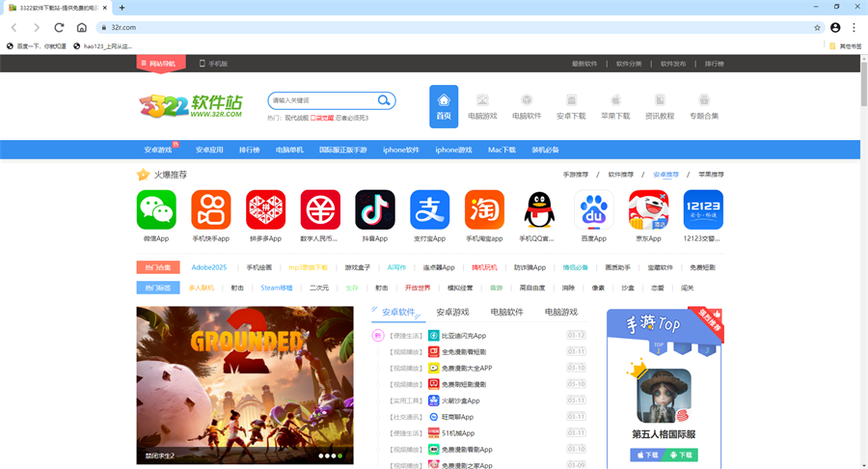The height and width of the screenshot is (469, 868).
Task: Open 电脑游戏 navigation icon
Action: [483, 106]
